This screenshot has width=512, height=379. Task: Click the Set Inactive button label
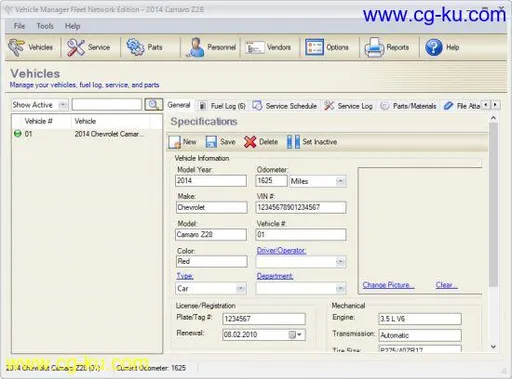point(320,142)
